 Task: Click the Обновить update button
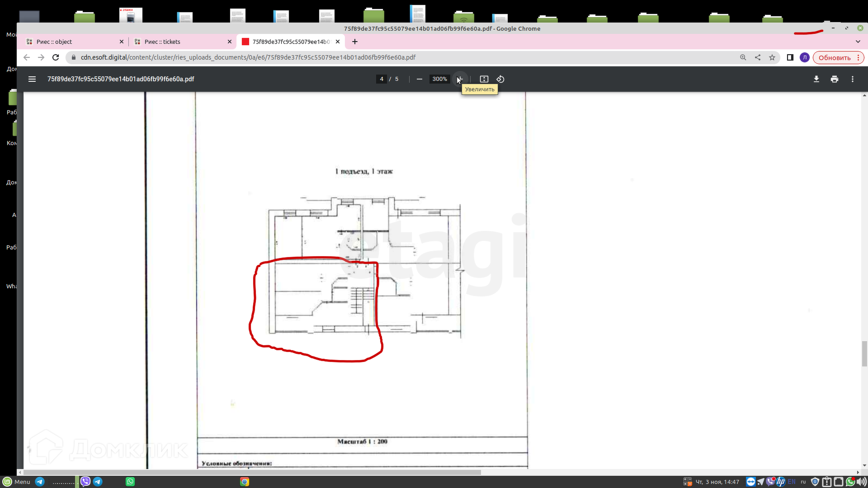point(835,58)
